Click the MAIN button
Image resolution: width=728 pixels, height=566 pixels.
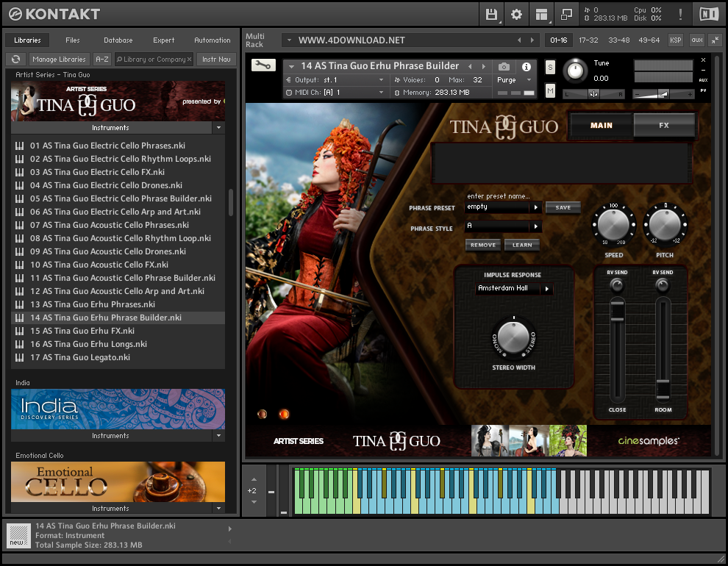(x=602, y=125)
